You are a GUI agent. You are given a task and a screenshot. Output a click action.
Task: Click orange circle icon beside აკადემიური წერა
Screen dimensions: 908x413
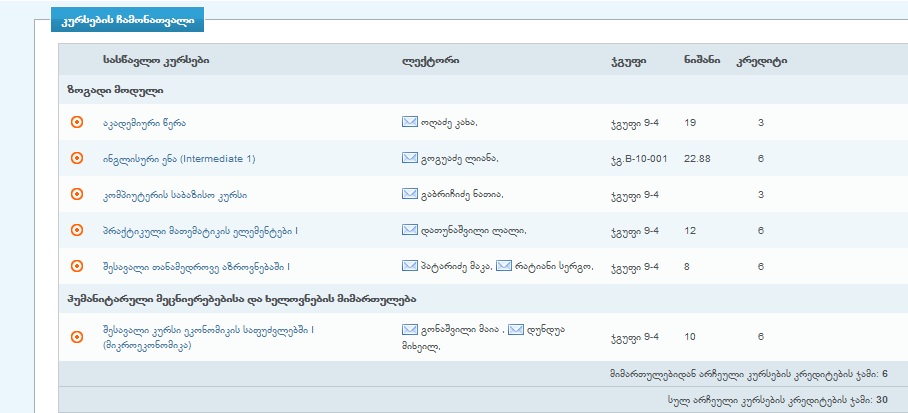click(76, 122)
